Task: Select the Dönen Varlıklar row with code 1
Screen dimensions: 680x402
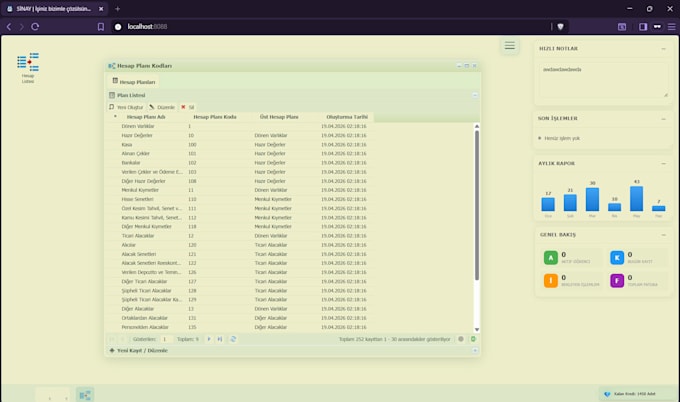Action: (239, 126)
